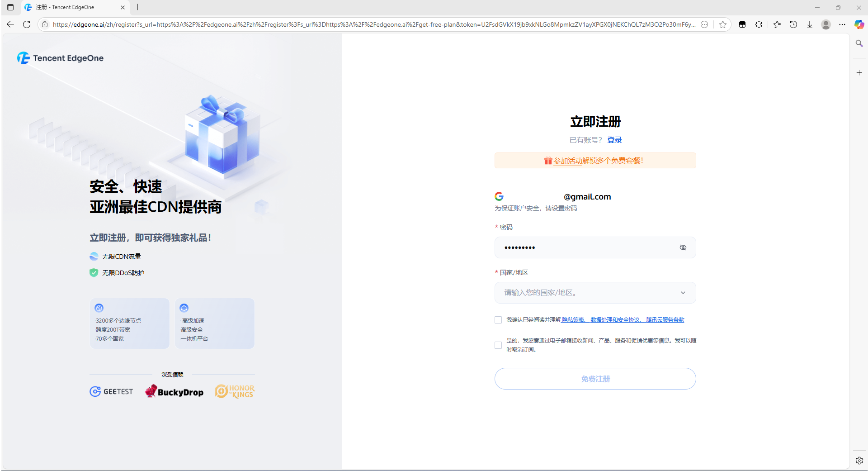The width and height of the screenshot is (868, 471).
Task: Open browsing history from the toolbar
Action: point(793,24)
